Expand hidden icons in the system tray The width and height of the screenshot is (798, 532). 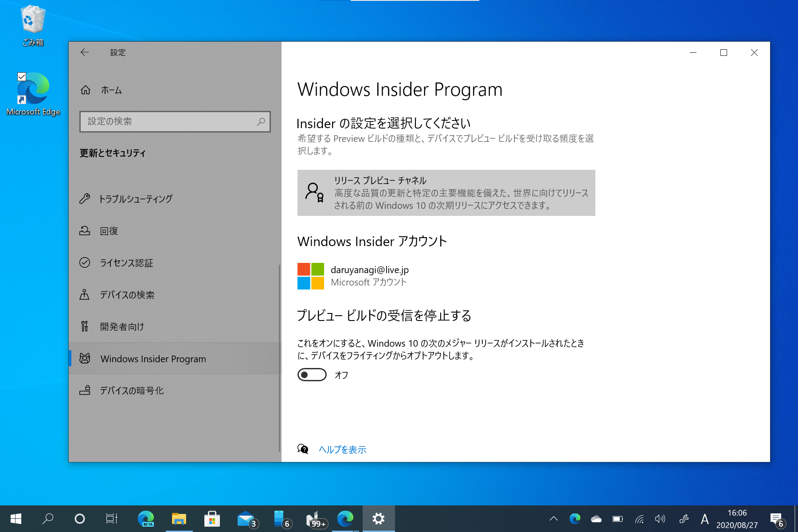(x=553, y=518)
